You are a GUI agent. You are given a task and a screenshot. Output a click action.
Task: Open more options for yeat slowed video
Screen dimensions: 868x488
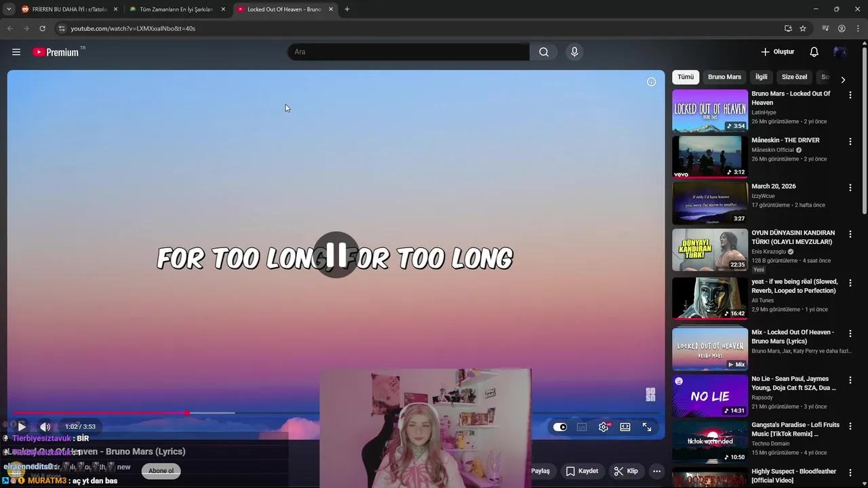(850, 283)
